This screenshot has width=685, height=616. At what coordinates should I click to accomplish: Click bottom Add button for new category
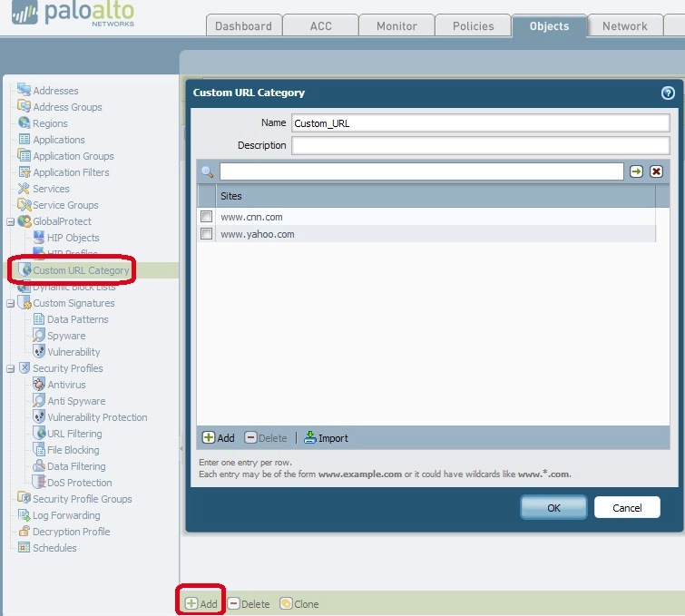pyautogui.click(x=201, y=604)
